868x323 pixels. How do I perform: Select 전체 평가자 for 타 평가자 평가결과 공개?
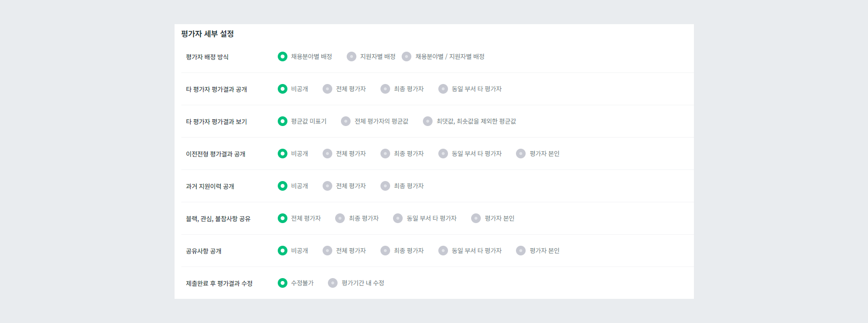pyautogui.click(x=327, y=88)
